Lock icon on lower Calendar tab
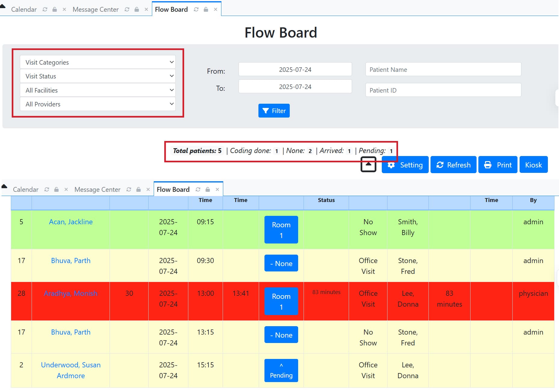This screenshot has height=392, width=559. pos(56,189)
